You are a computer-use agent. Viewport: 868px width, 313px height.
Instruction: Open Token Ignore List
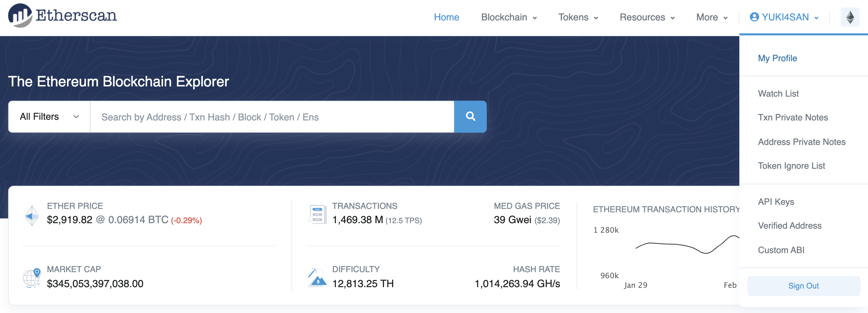click(x=791, y=166)
